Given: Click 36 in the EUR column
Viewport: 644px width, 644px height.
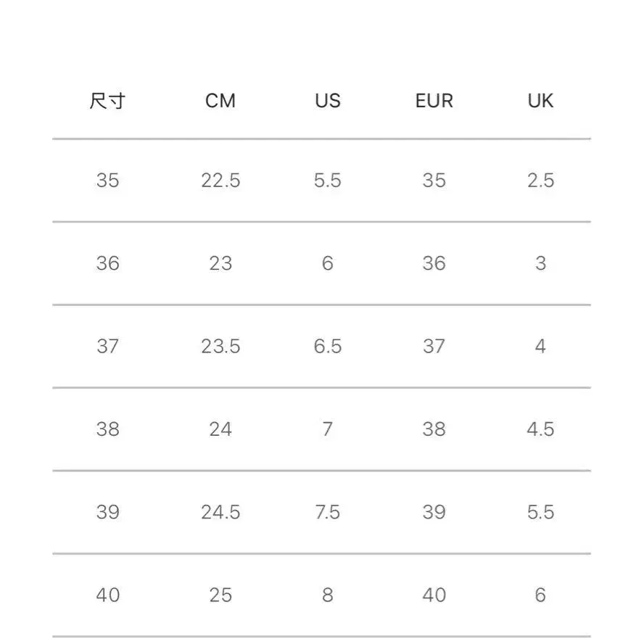Looking at the screenshot, I should (434, 263).
